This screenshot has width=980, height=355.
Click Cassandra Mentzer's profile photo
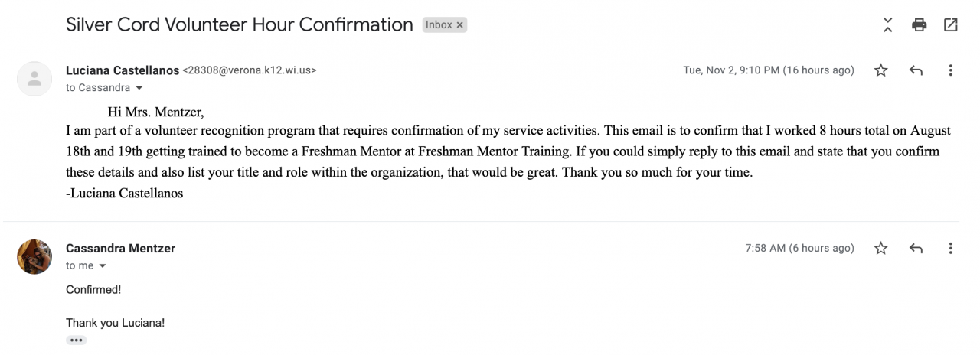34,256
